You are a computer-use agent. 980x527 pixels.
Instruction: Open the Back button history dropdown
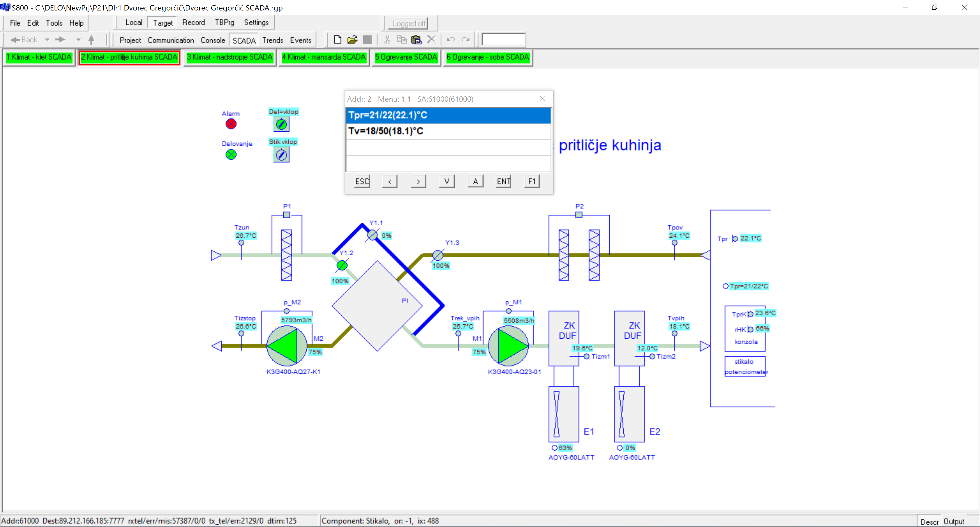click(47, 40)
